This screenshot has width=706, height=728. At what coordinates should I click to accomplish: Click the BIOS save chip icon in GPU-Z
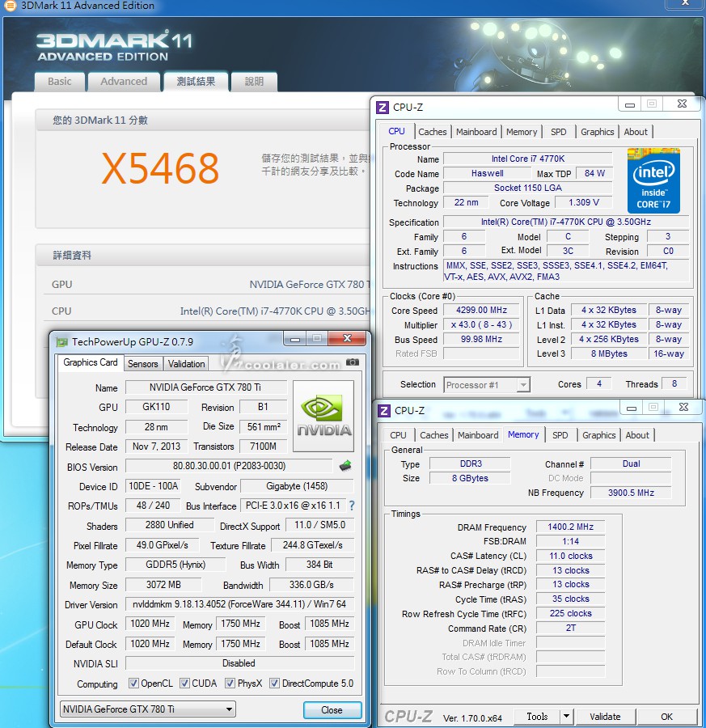[345, 466]
